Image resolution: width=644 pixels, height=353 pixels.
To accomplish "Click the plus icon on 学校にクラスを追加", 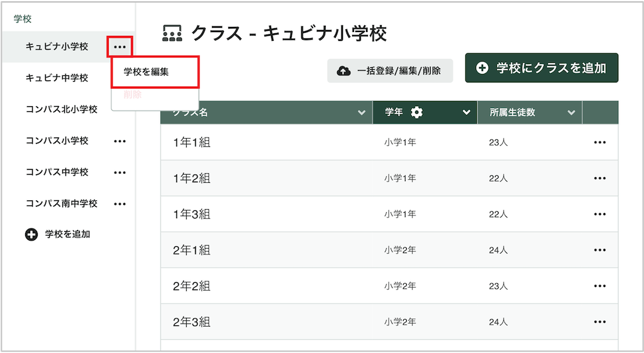I will (482, 68).
